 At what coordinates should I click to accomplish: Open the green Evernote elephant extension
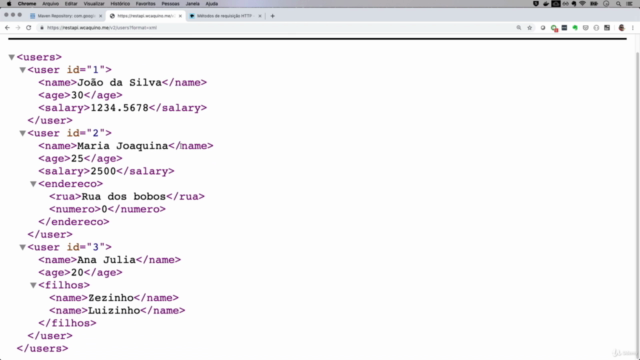575,28
